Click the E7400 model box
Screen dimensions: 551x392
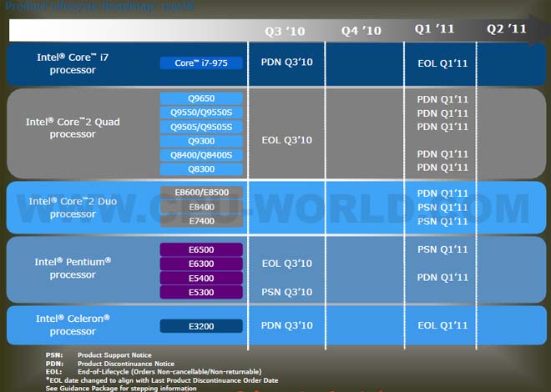(201, 221)
